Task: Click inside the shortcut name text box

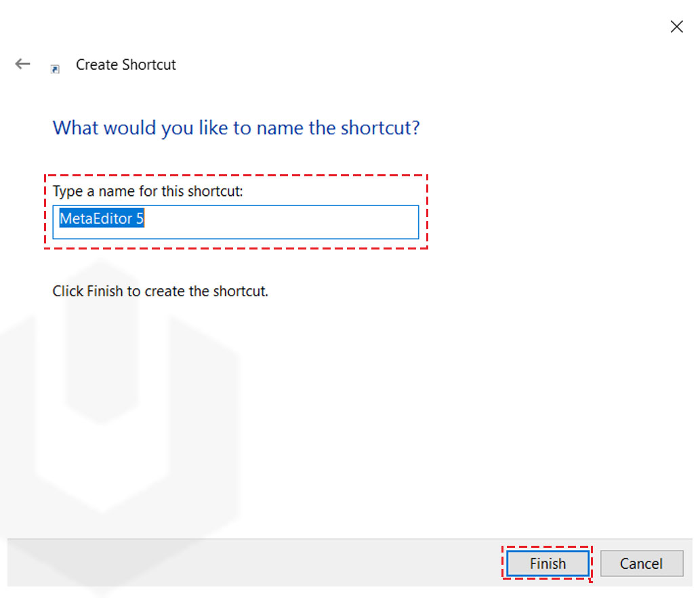Action: point(235,222)
